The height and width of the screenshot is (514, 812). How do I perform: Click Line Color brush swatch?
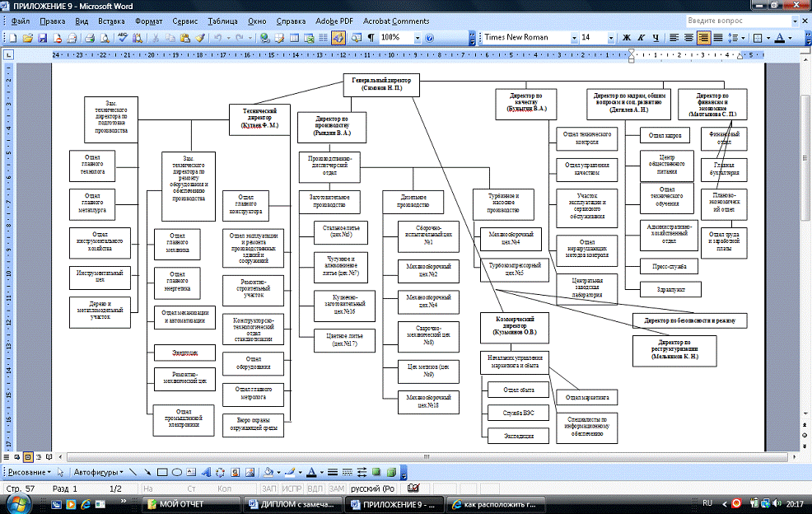[290, 472]
